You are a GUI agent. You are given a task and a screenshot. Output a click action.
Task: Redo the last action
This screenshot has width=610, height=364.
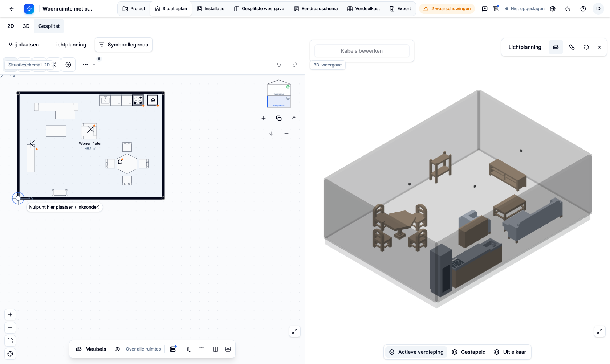(295, 65)
